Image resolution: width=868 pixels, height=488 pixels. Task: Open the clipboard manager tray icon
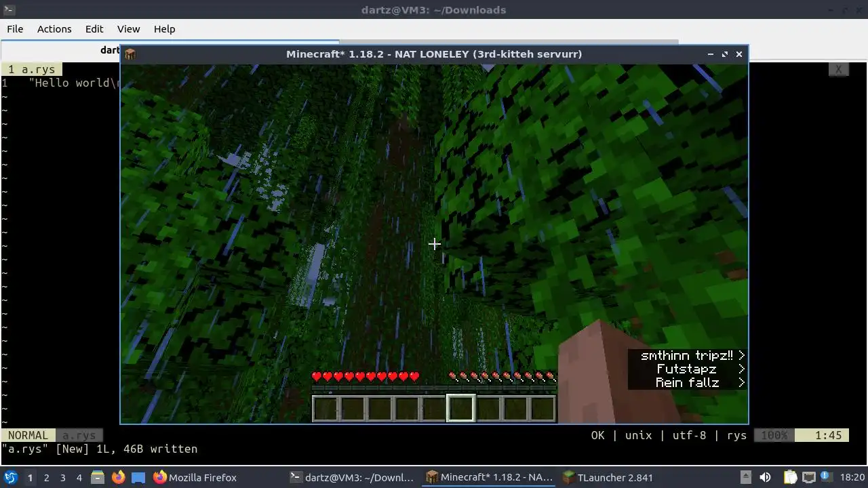(x=791, y=478)
